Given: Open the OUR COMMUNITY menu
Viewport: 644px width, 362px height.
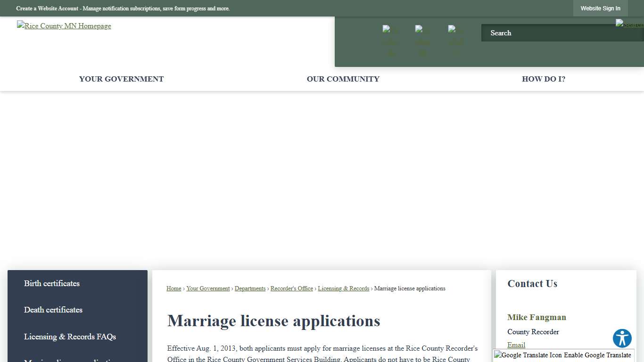Looking at the screenshot, I should point(343,79).
